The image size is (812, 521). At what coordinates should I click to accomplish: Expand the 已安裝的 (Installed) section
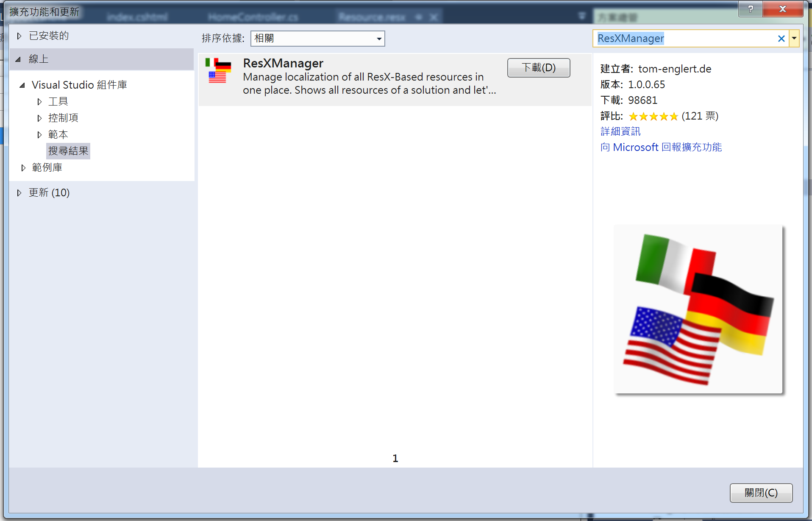(19, 36)
